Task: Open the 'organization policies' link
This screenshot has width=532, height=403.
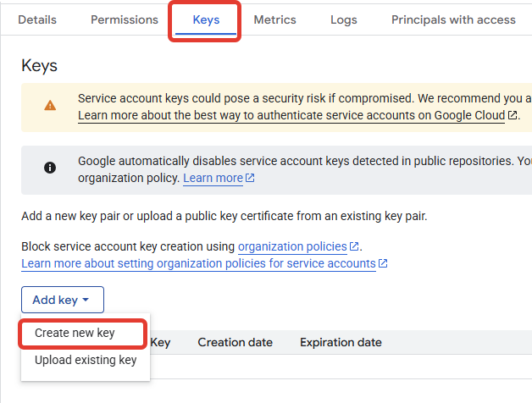Action: (292, 247)
